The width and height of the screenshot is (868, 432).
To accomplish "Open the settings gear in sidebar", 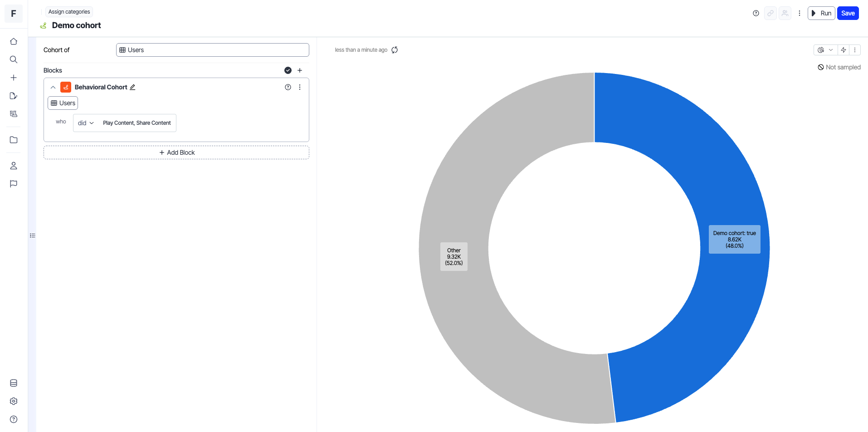I will click(x=14, y=401).
